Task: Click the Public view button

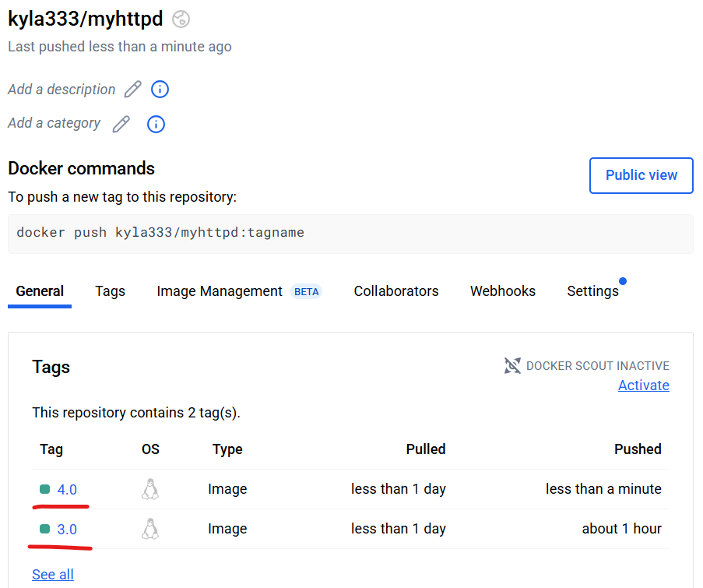Action: (641, 175)
